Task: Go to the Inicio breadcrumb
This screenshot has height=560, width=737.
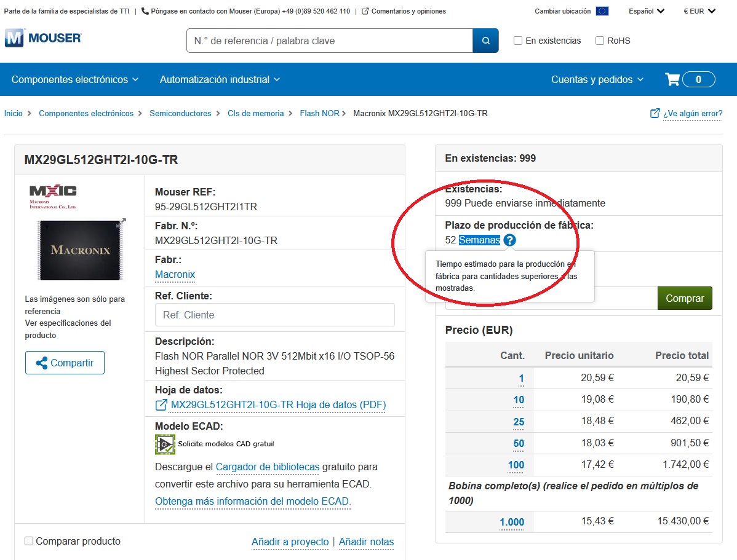Action: [x=13, y=113]
